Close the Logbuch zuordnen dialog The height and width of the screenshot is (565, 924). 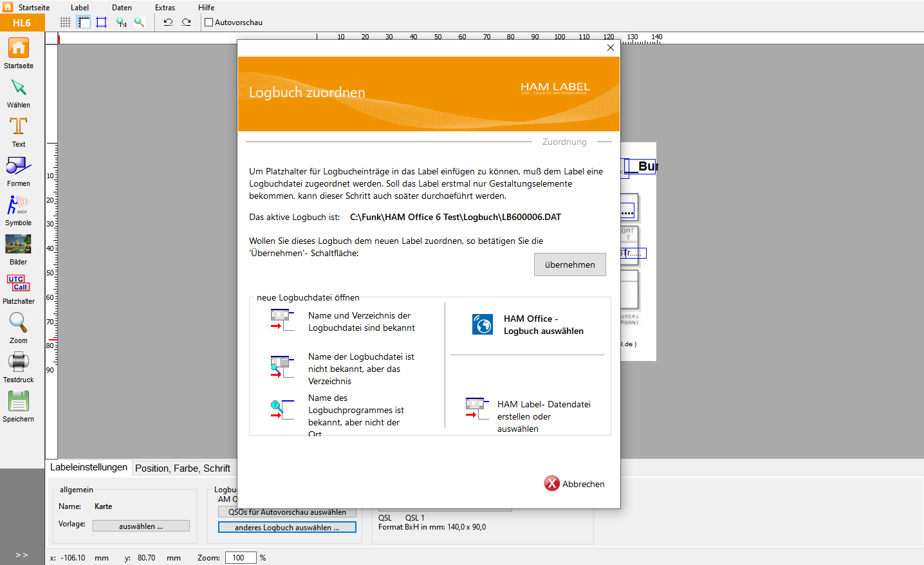click(x=611, y=48)
